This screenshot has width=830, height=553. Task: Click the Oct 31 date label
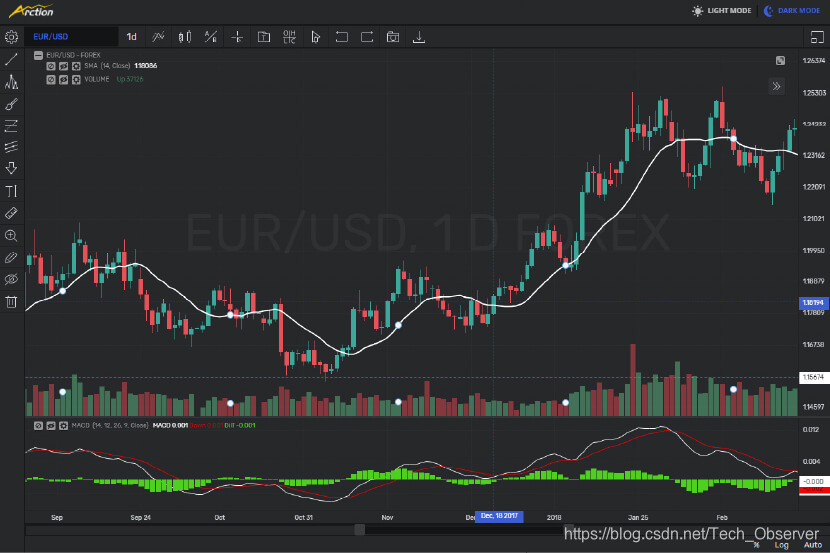(304, 518)
